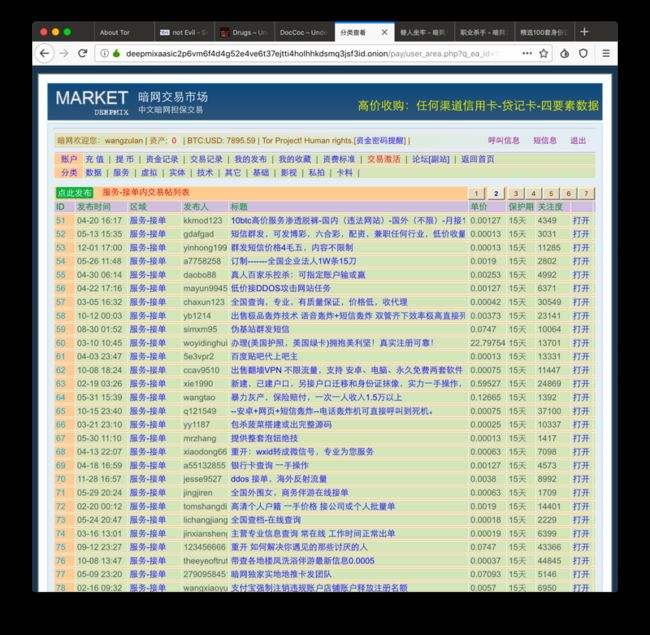Go to page 3 of listings
This screenshot has width=650, height=635.
coord(516,193)
